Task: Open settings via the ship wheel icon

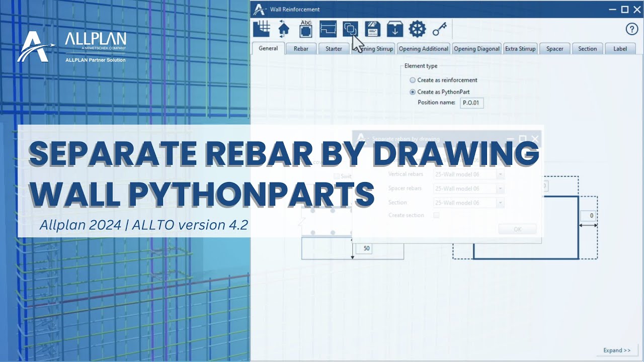Action: click(417, 29)
